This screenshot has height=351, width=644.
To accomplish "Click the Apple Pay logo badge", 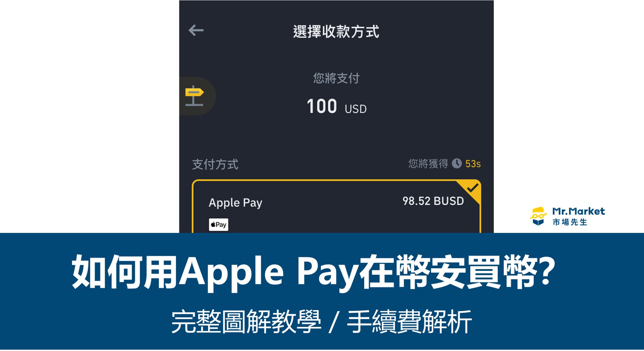I will (219, 224).
